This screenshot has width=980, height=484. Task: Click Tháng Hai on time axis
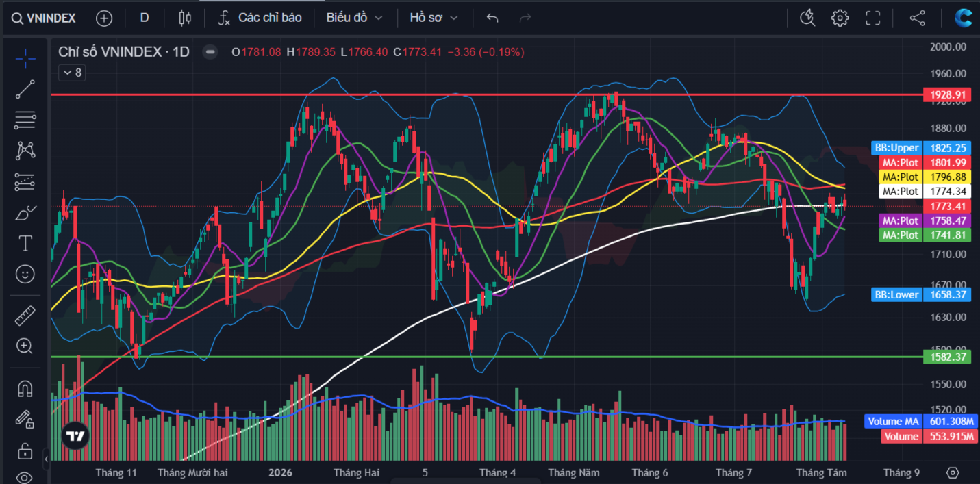pos(356,473)
